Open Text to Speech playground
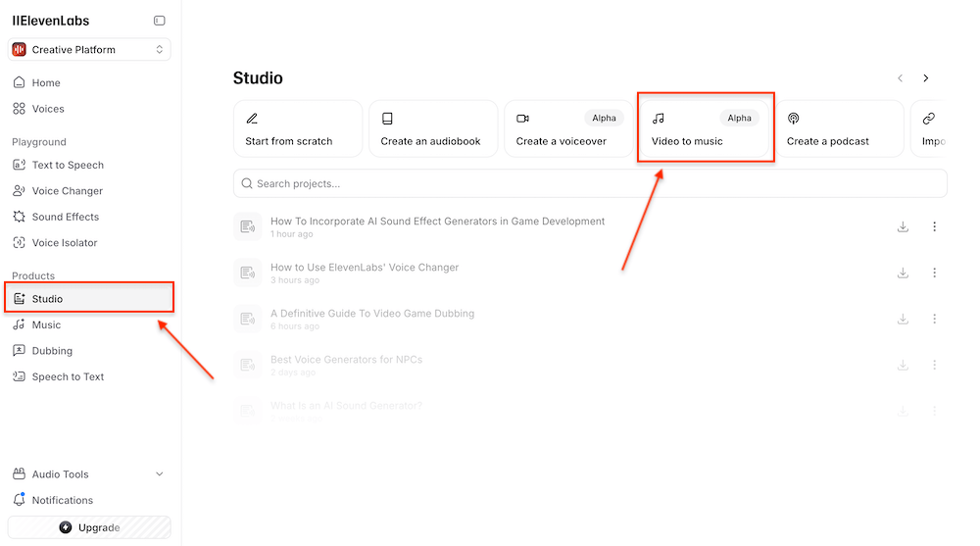Viewport: 980px width, 546px height. coord(68,165)
